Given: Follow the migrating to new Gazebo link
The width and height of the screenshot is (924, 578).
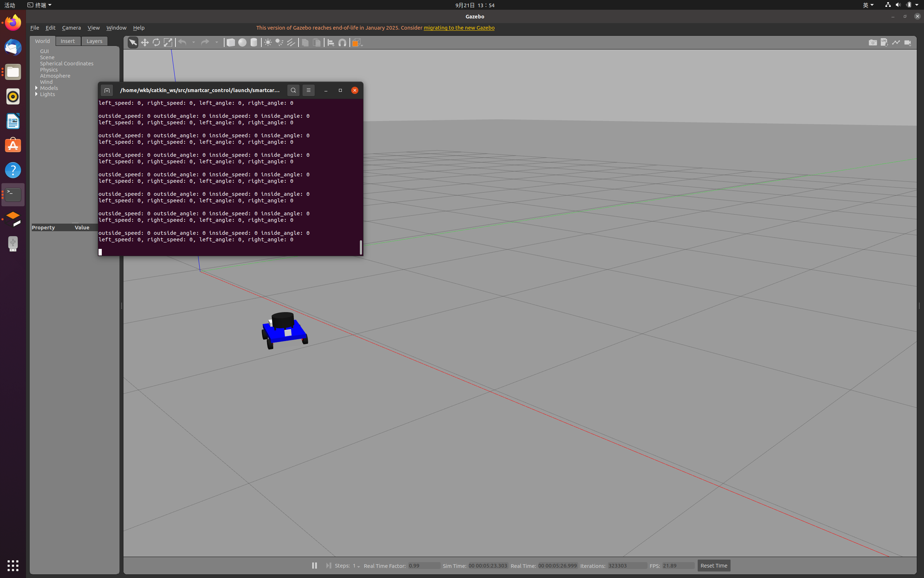Looking at the screenshot, I should click(x=459, y=27).
